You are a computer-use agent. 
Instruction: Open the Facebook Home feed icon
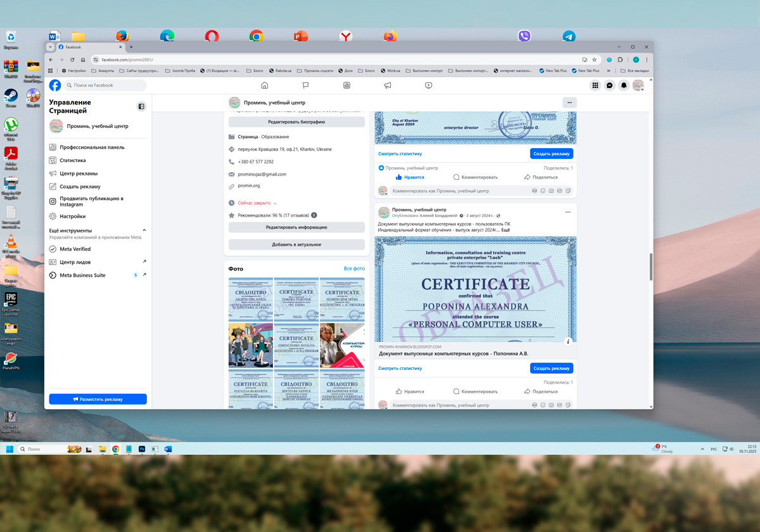pos(265,85)
